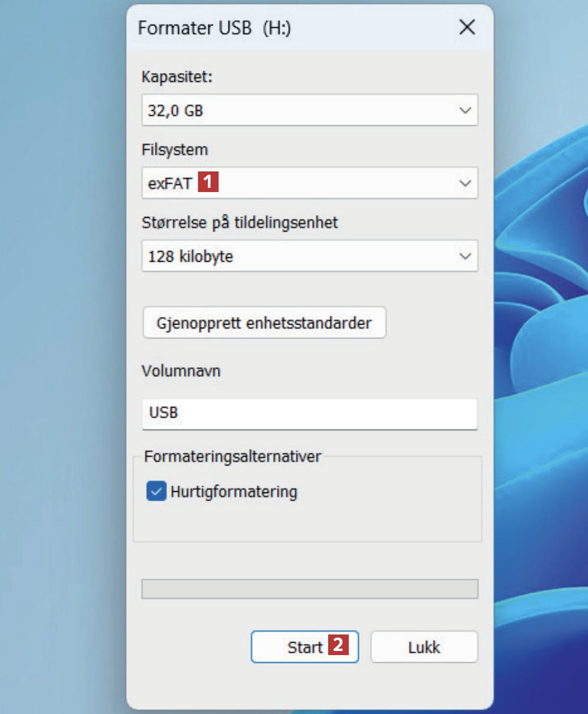Click the Start button
This screenshot has width=588, height=714.
[x=305, y=647]
